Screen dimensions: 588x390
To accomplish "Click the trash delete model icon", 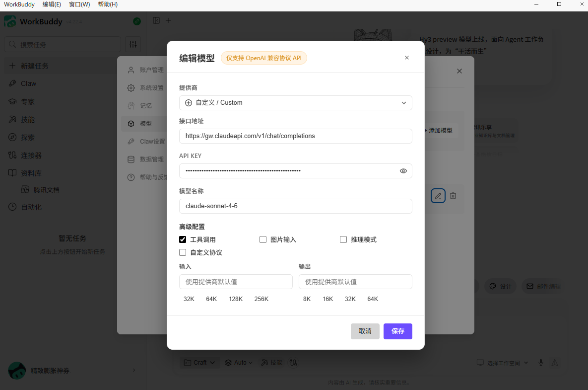I will tap(453, 196).
